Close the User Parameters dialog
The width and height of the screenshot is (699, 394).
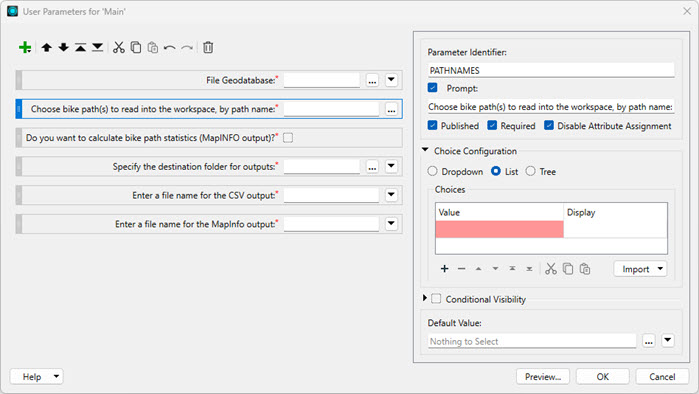(x=687, y=11)
